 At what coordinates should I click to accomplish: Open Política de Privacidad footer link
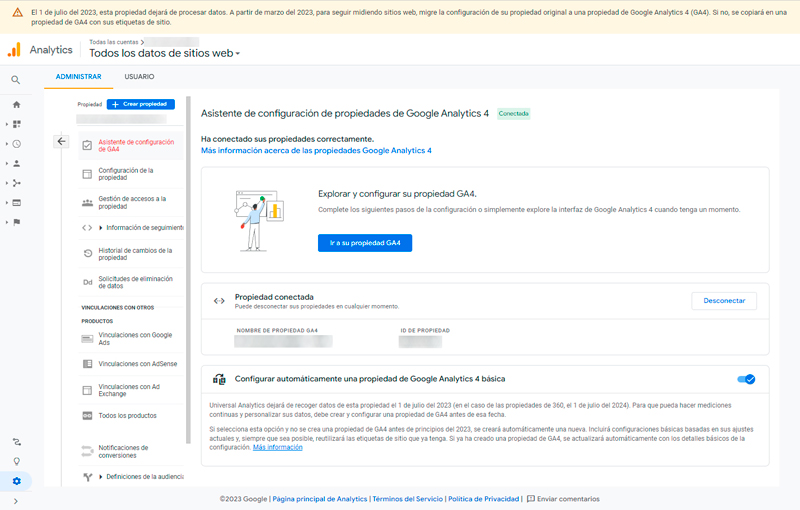pos(484,499)
